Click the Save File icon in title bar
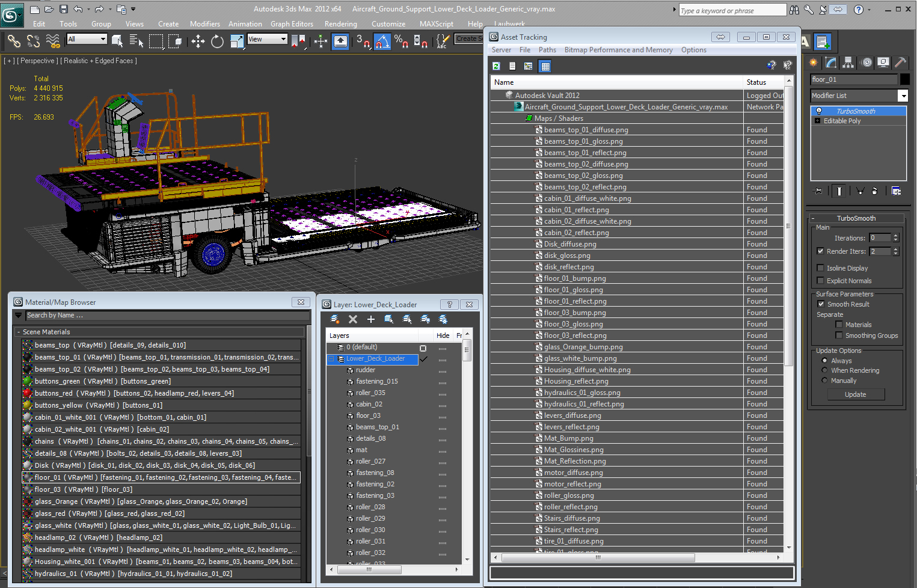The width and height of the screenshot is (917, 588). [64, 9]
